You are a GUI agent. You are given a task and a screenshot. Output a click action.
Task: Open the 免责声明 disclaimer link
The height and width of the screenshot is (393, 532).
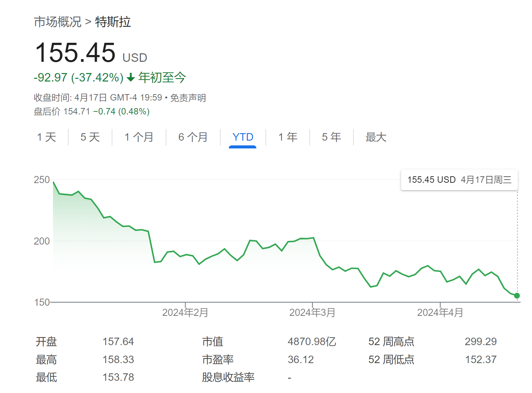[188, 98]
